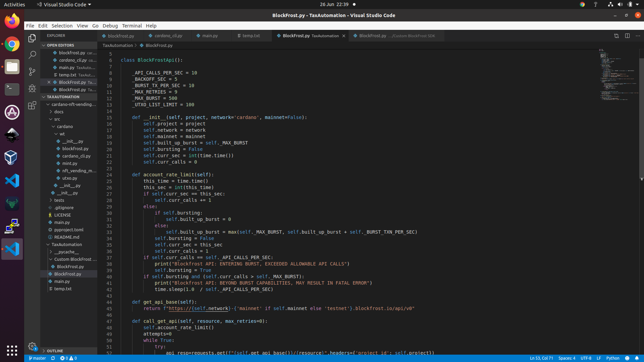Image resolution: width=644 pixels, height=362 pixels.
Task: Change indentation via Spaces: 4
Action: (x=567, y=358)
